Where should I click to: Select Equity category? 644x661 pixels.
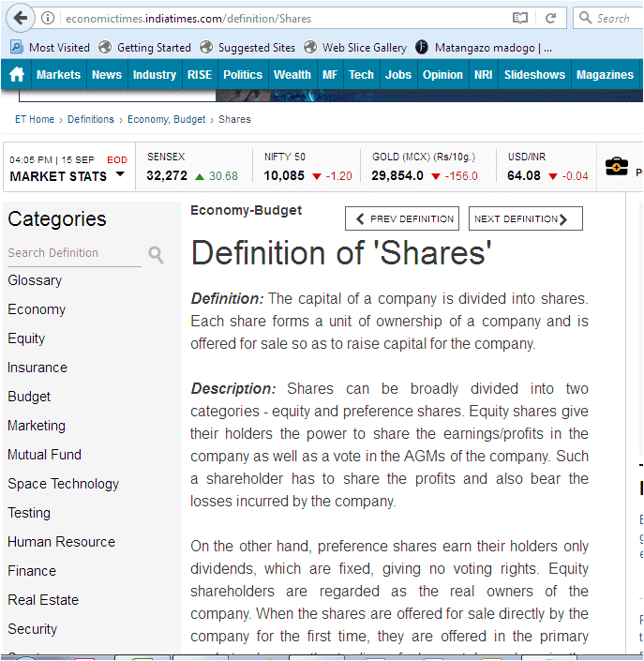[x=26, y=338]
